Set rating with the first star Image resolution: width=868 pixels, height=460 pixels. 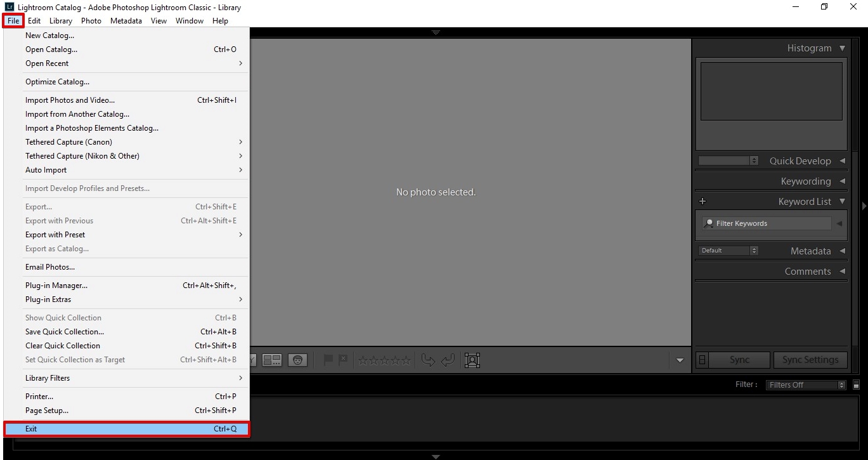coord(363,360)
